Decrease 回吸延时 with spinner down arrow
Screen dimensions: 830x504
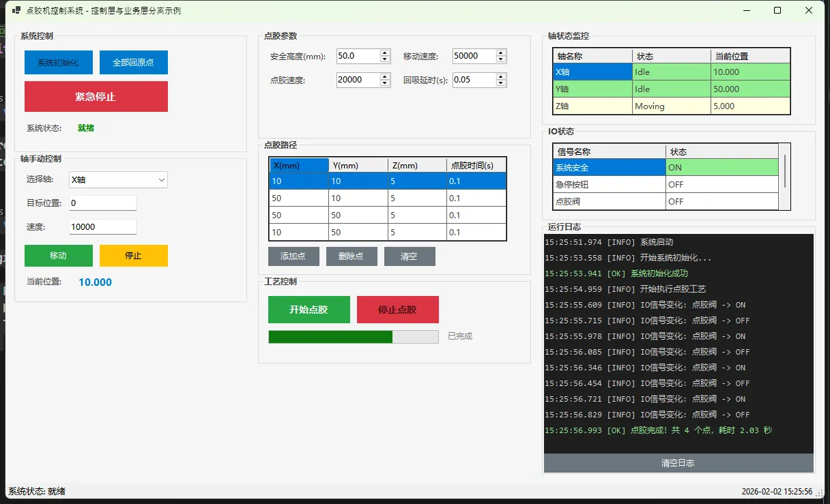[x=501, y=84]
